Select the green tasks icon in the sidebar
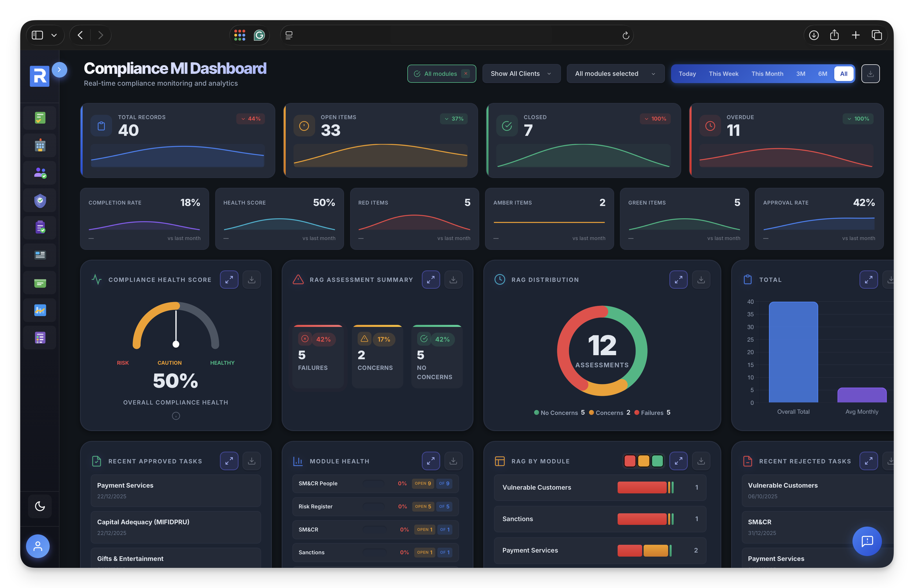Viewport: 914px width, 588px height. (39, 118)
